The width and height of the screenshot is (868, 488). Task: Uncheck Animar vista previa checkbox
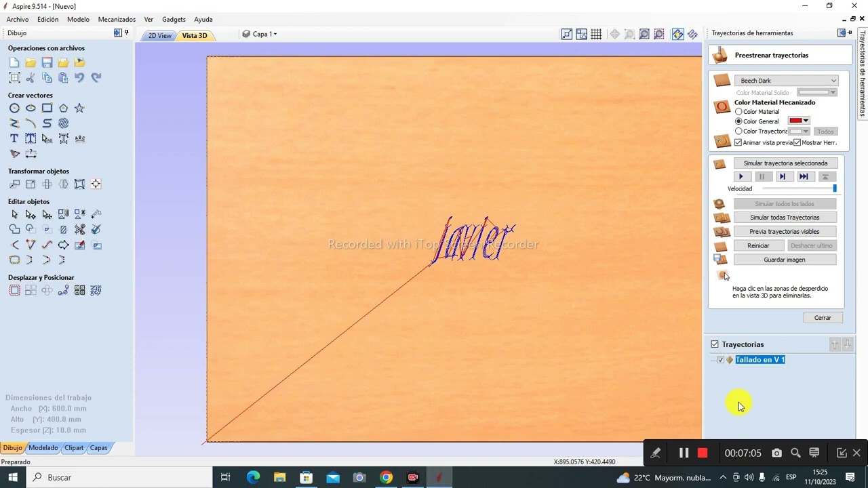pos(738,142)
